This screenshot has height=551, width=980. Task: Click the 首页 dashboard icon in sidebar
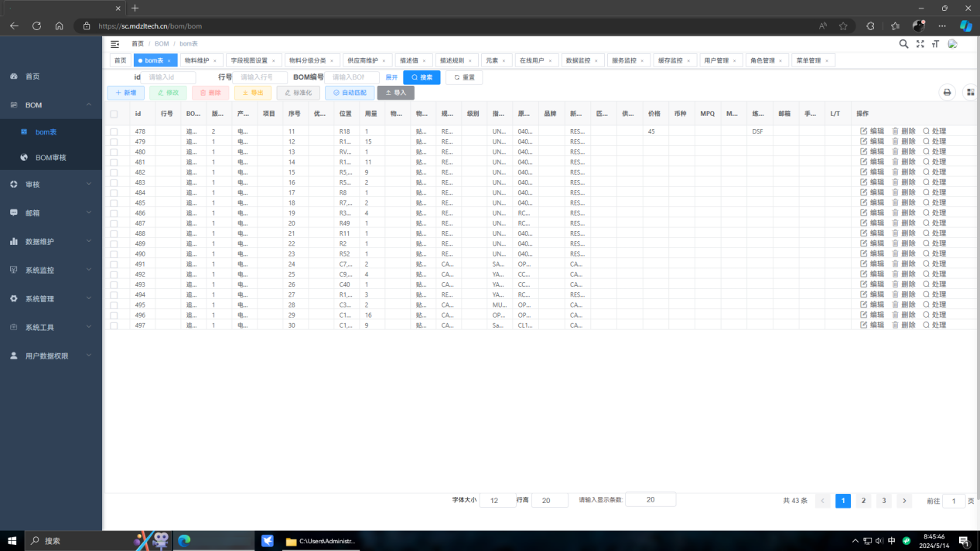(x=14, y=77)
